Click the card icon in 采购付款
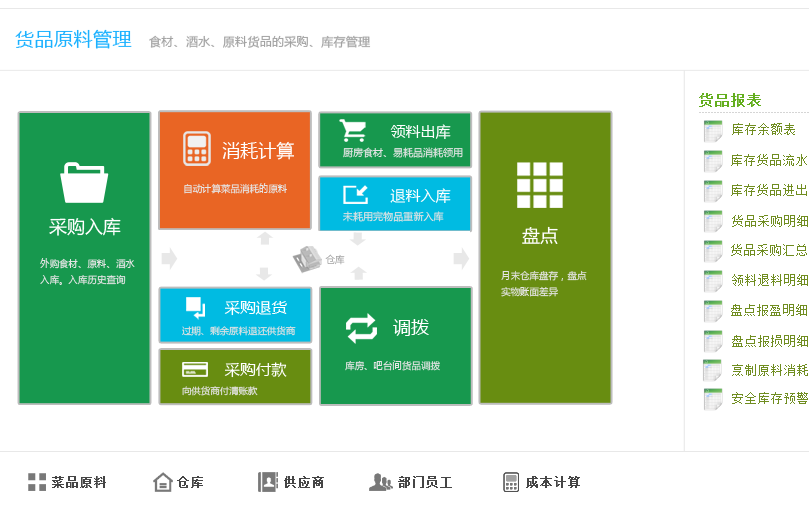The image size is (809, 531). pyautogui.click(x=195, y=369)
